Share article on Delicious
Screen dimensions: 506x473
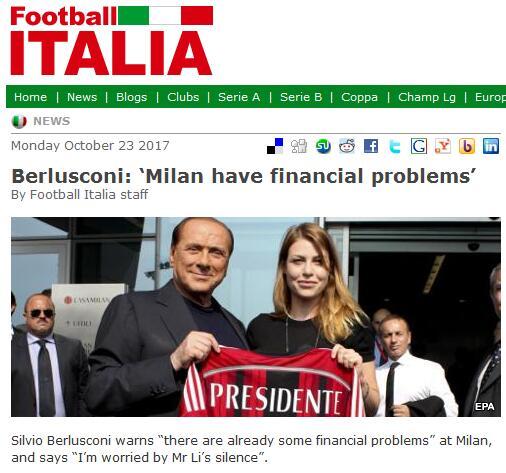pos(275,146)
